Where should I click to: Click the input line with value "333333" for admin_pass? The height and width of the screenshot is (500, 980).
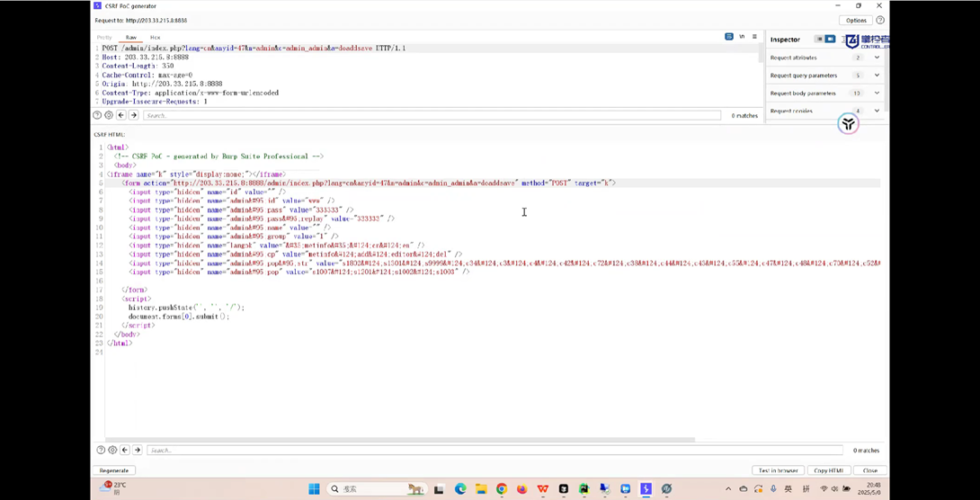pyautogui.click(x=241, y=210)
